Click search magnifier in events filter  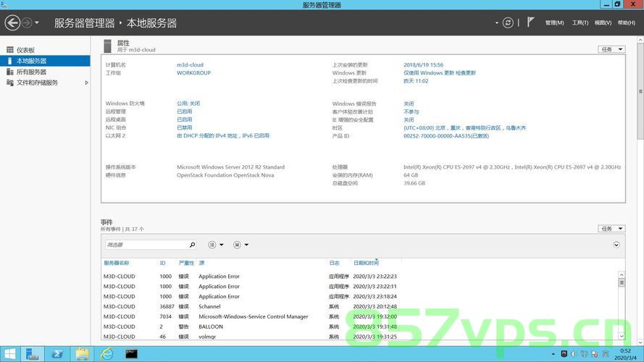coord(192,245)
